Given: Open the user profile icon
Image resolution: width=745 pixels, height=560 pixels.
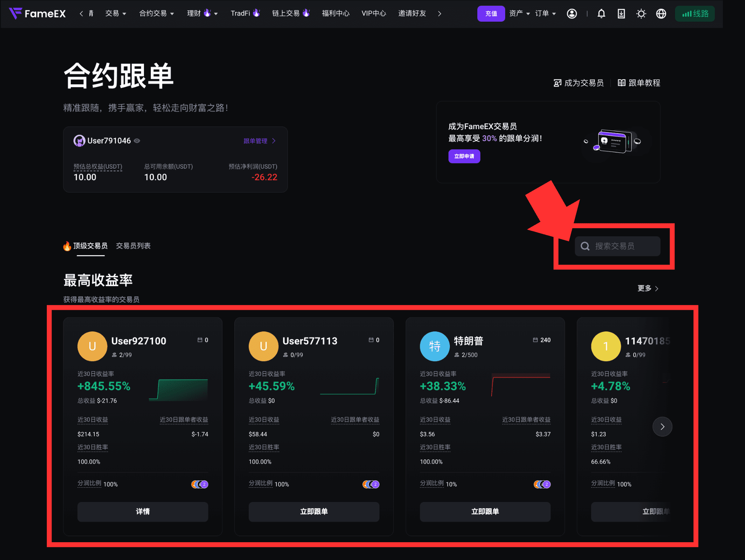Looking at the screenshot, I should [572, 14].
